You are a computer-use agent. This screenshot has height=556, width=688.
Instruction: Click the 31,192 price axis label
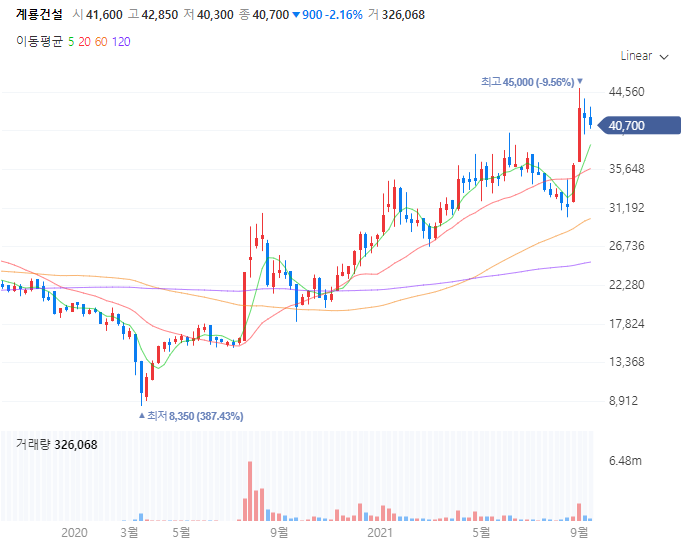[627, 208]
